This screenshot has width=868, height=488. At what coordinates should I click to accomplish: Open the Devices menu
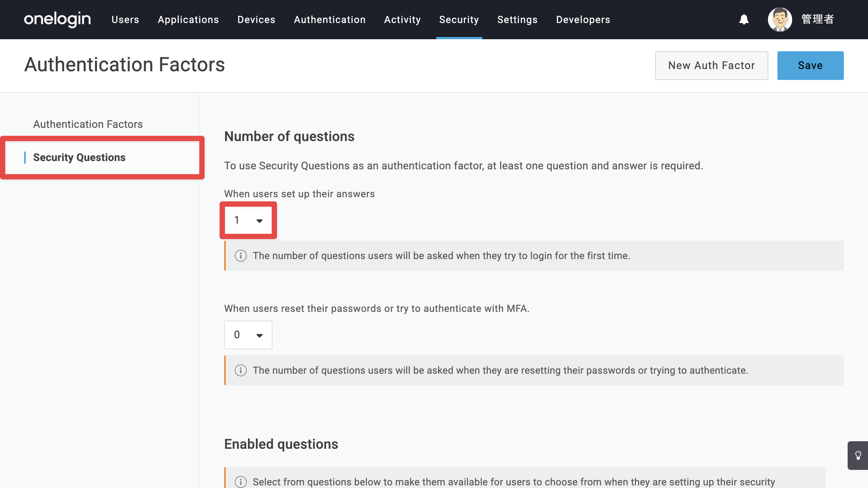click(256, 20)
